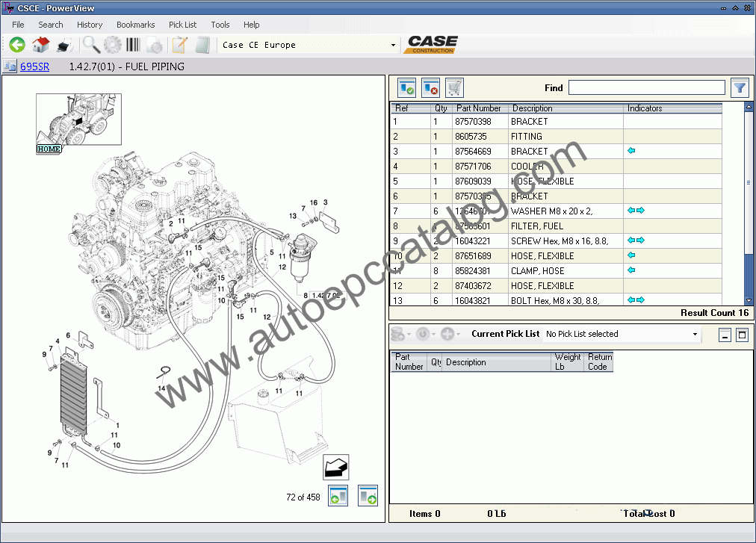Open the magnifying glass search tool
Viewport: 756px width, 543px height.
click(x=91, y=45)
